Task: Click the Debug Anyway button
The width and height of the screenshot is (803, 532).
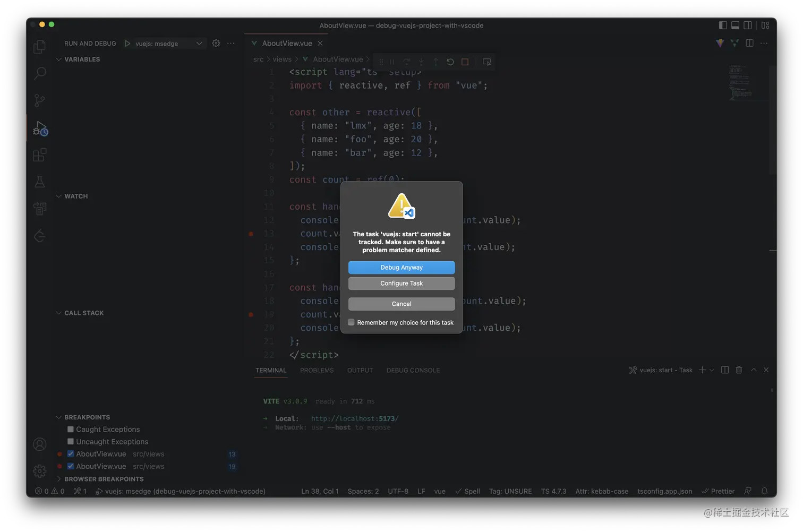Action: tap(401, 267)
